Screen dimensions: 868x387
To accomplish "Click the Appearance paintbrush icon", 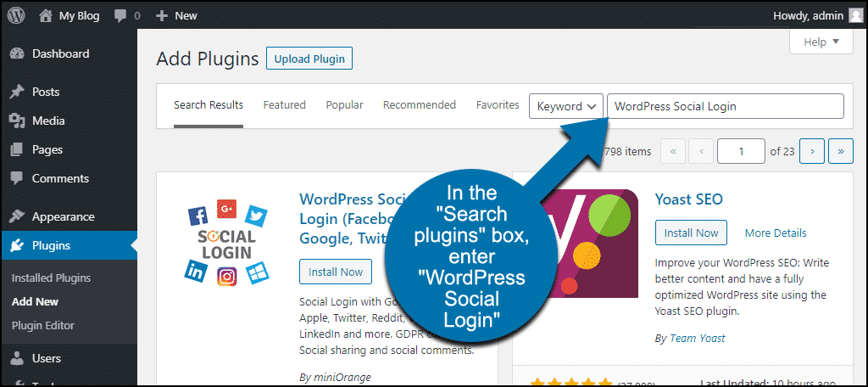I will click(17, 216).
